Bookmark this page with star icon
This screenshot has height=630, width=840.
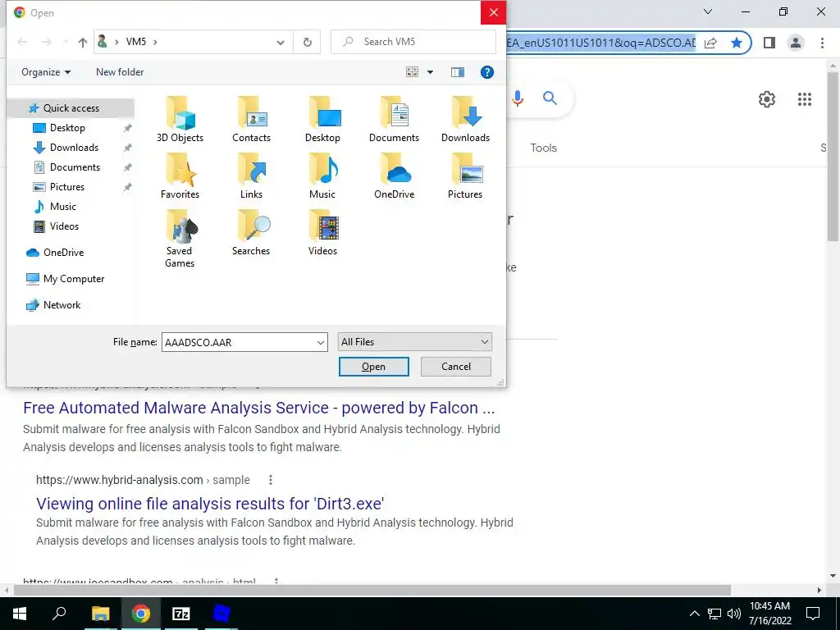(x=737, y=43)
